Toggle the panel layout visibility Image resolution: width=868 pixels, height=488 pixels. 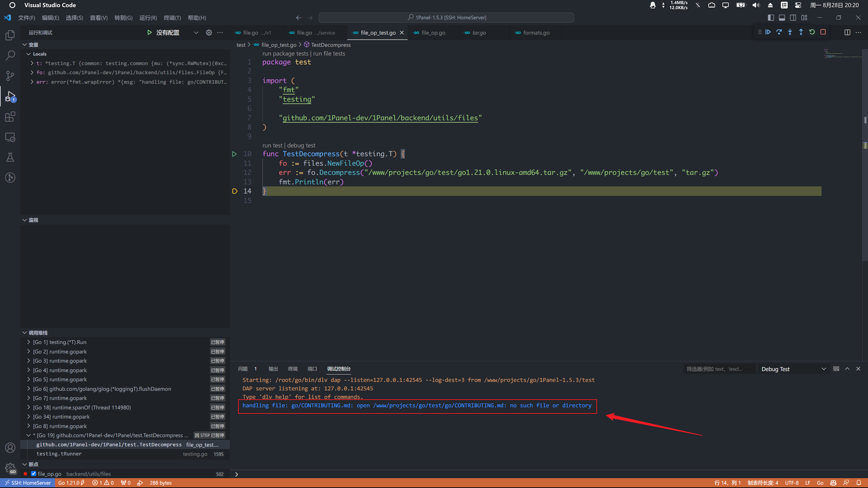(x=782, y=18)
